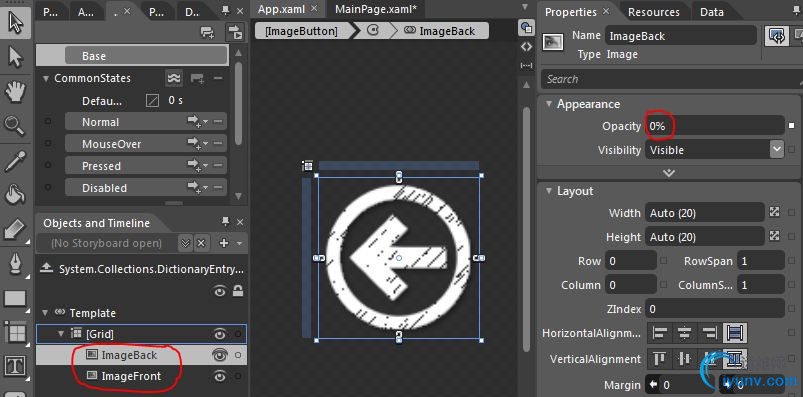Viewport: 803px width, 397px height.
Task: Select the TextBlock text tool
Action: 15,366
